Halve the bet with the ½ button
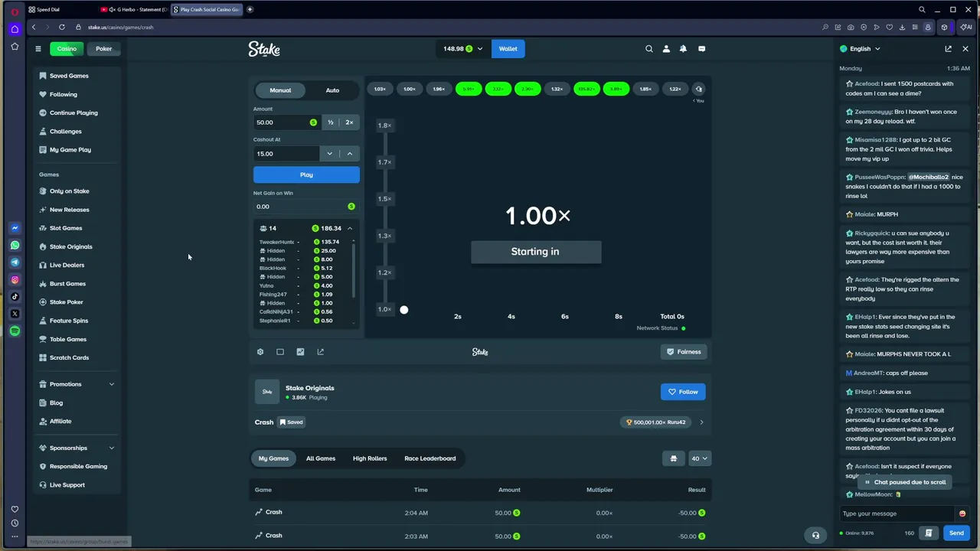 330,122
